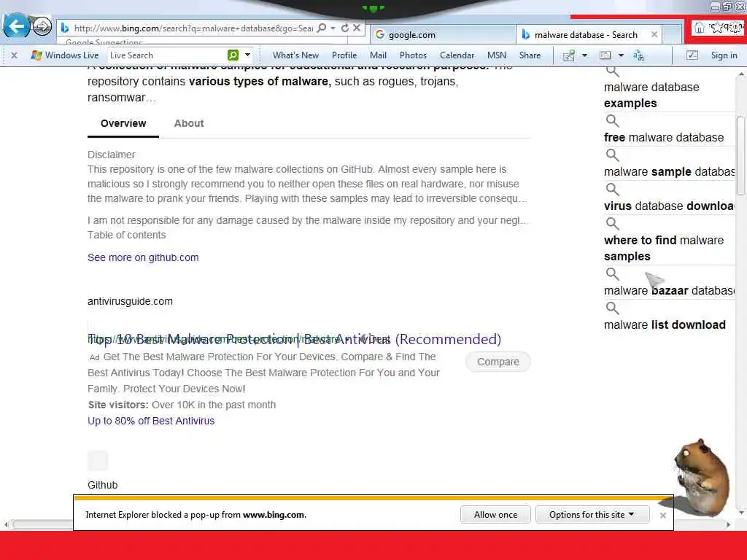This screenshot has width=747, height=560.
Task: Open the Tools gear icon
Action: 735,28
